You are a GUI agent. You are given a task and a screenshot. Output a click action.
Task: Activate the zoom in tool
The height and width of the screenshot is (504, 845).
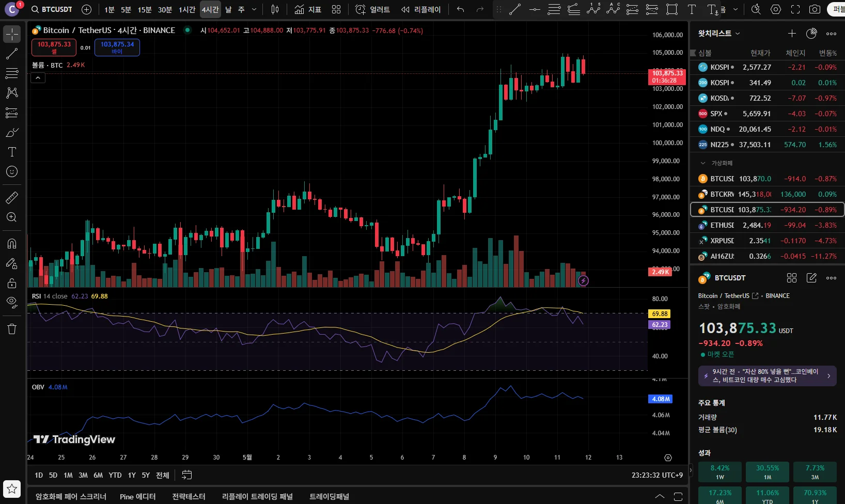[x=12, y=217]
